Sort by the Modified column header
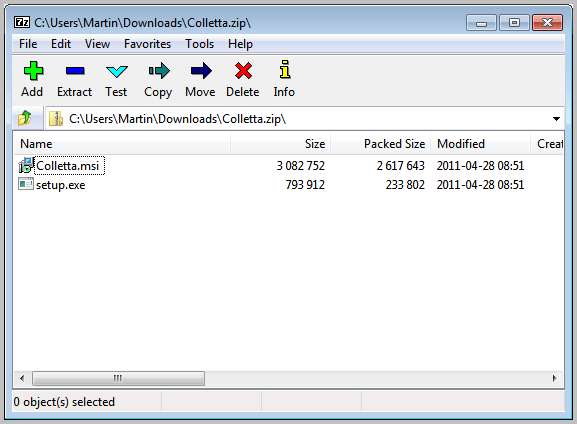 tap(481, 144)
